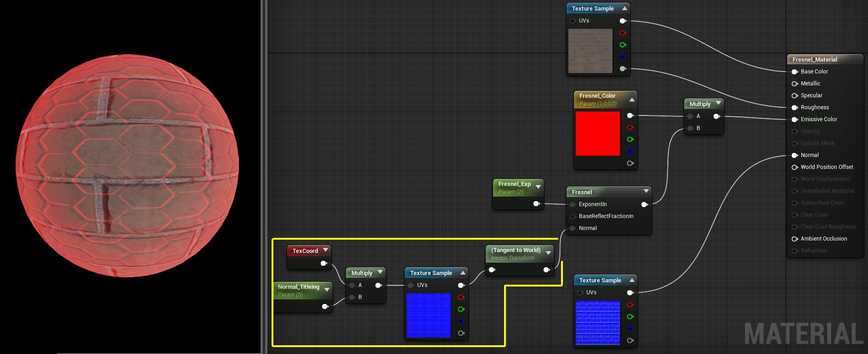Click the Fresnel node output pin

tap(644, 204)
